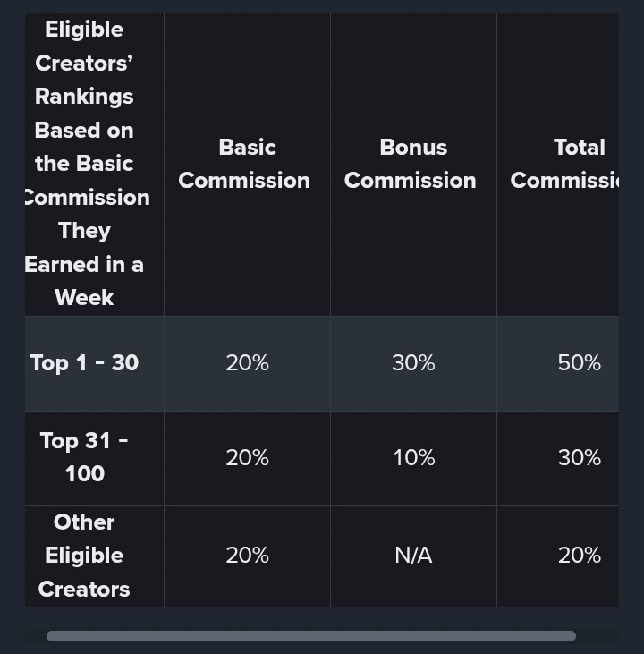
Task: Click the 30% total commission cell
Action: tap(579, 457)
